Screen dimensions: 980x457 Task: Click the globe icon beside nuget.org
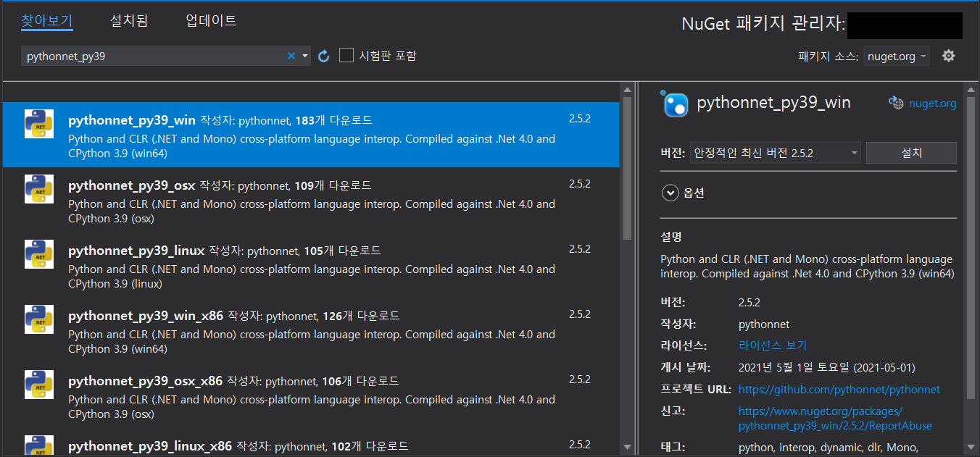click(896, 103)
